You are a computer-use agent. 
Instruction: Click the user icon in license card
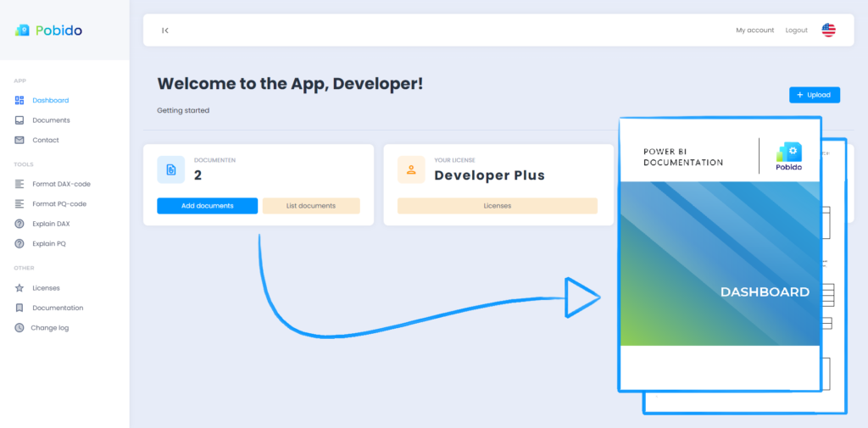tap(411, 170)
